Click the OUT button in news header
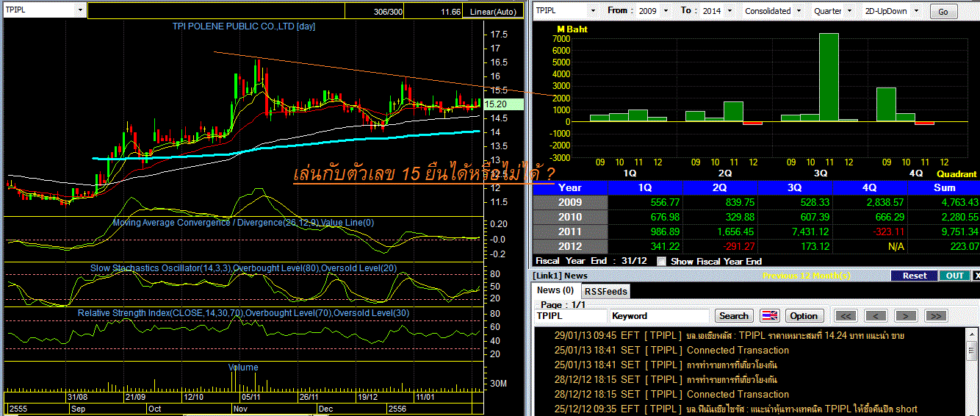 954,276
